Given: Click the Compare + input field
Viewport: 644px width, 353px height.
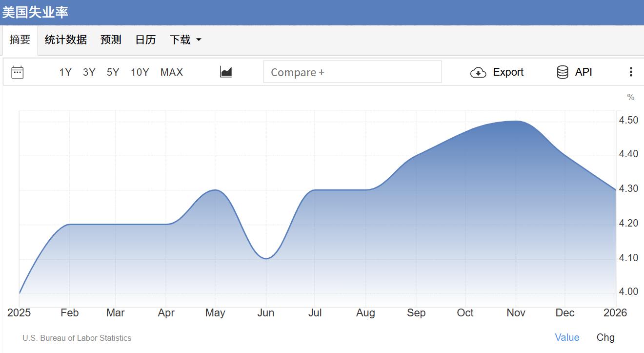Looking at the screenshot, I should (352, 72).
